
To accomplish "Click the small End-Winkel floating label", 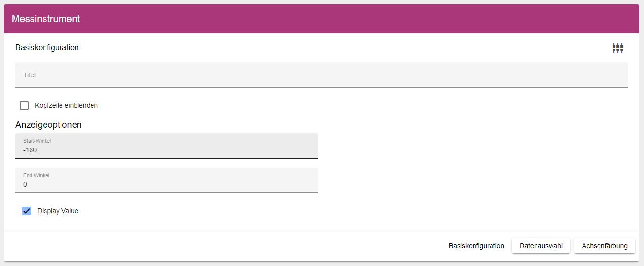I will (x=36, y=175).
